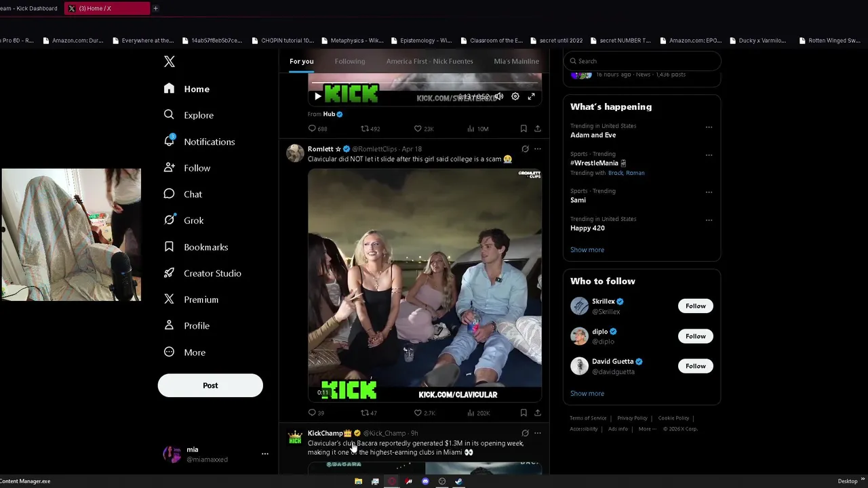Open Romlett's profile avatar
Image resolution: width=868 pixels, height=488 pixels.
pos(295,153)
